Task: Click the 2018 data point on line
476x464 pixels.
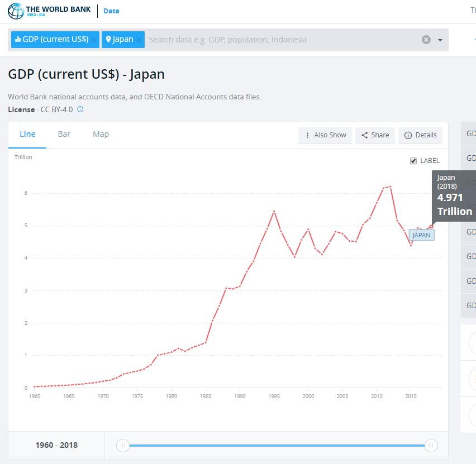Action: click(x=431, y=227)
